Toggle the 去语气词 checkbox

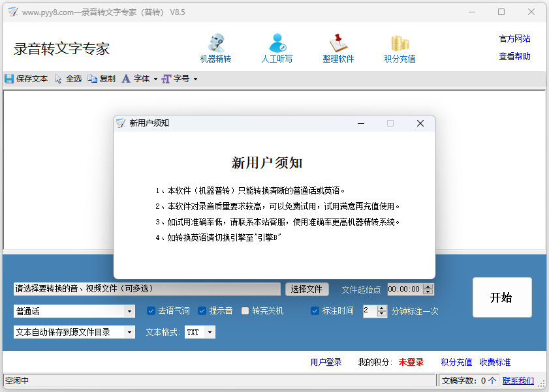151,311
